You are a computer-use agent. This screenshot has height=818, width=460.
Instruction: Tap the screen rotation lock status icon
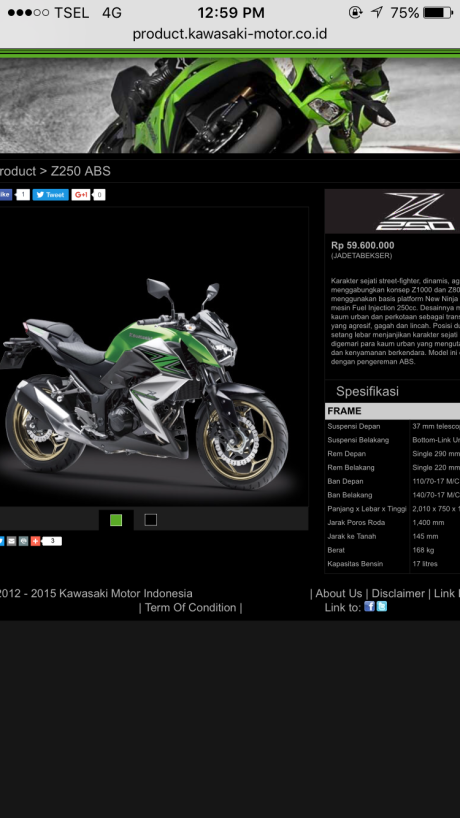pyautogui.click(x=355, y=13)
